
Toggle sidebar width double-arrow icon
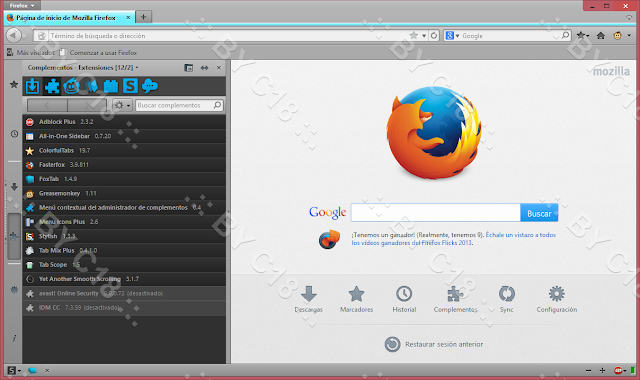[x=204, y=68]
